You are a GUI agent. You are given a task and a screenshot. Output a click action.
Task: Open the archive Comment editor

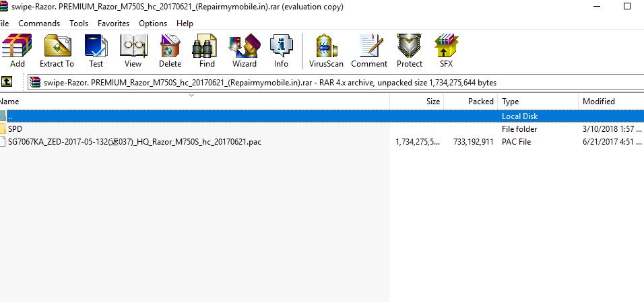tap(368, 50)
